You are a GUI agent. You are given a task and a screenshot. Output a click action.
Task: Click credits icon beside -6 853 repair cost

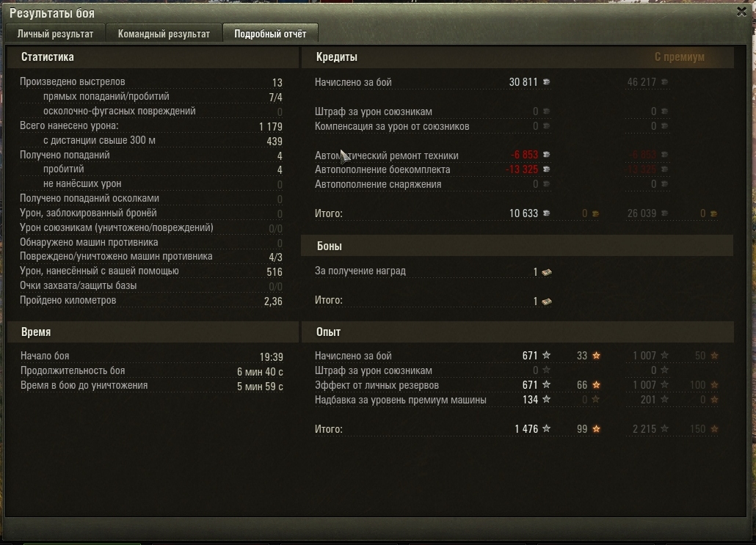[x=547, y=155]
